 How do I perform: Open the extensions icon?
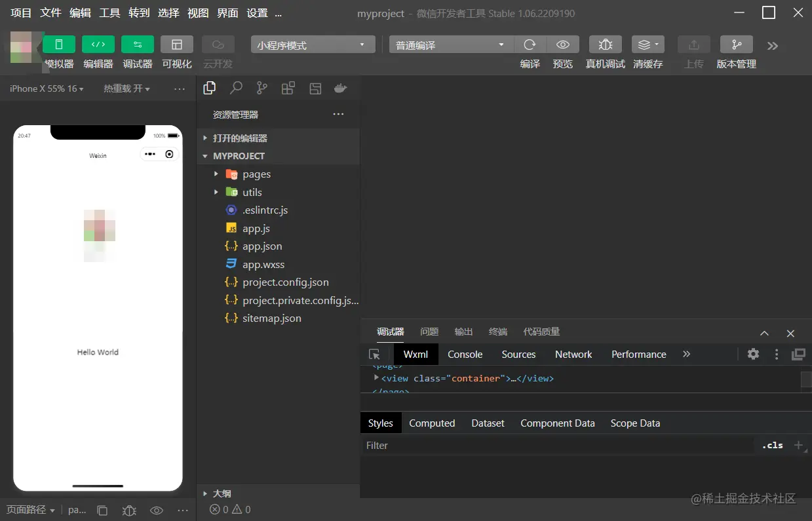pyautogui.click(x=288, y=88)
